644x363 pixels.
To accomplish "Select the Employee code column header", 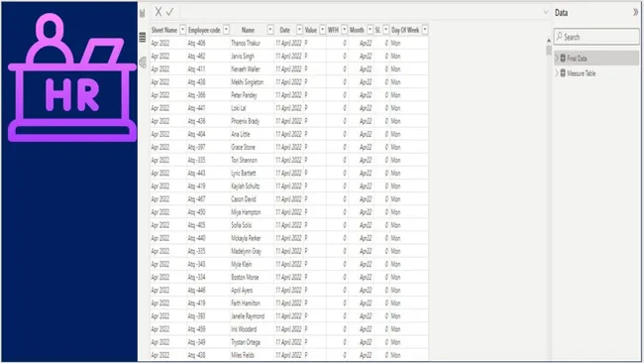I will click(x=204, y=30).
